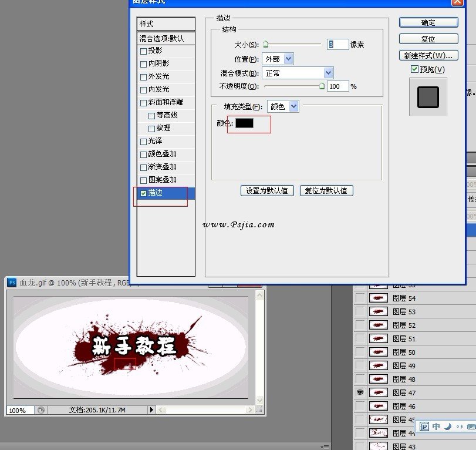Image resolution: width=476 pixels, height=450 pixels.
Task: Open the document info arrow menu
Action: pyautogui.click(x=151, y=410)
